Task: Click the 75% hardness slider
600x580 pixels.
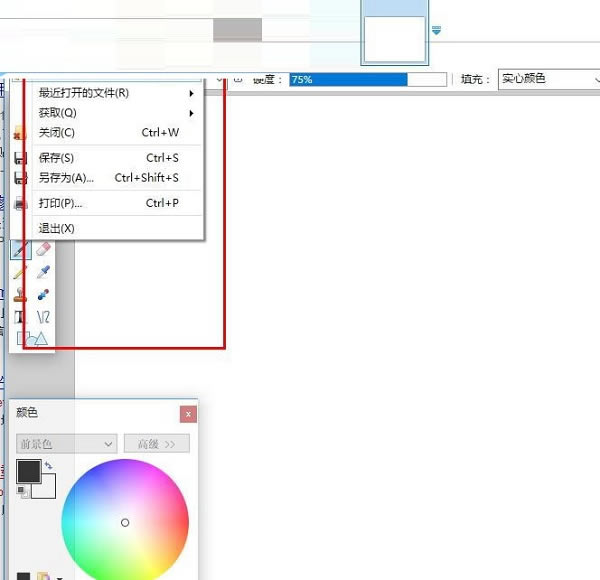Action: (368, 80)
